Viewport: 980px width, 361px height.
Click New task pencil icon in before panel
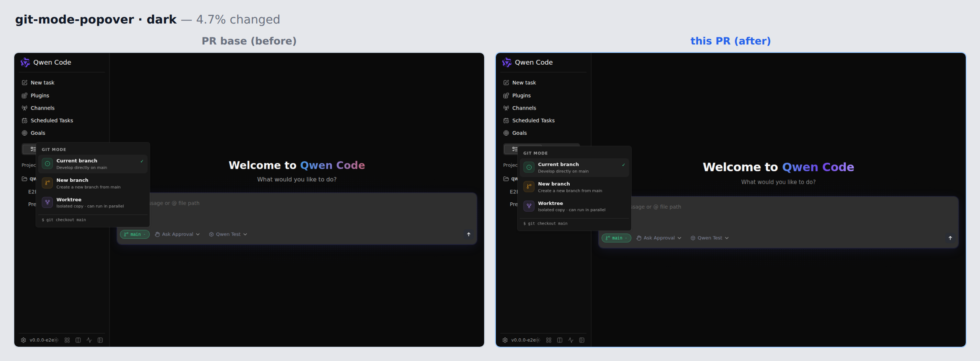pyautogui.click(x=25, y=83)
